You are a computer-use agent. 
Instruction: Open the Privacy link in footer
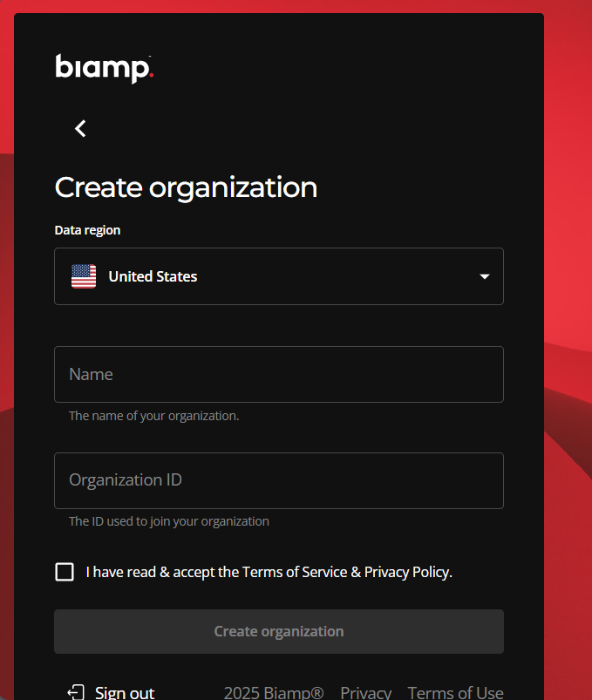click(x=365, y=693)
